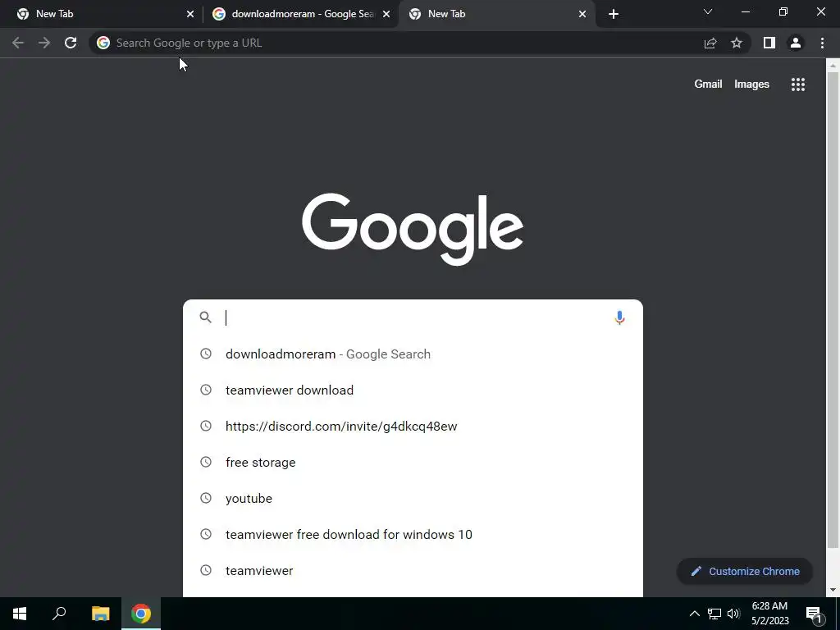Open Chrome three-dot menu
Image resolution: width=840 pixels, height=630 pixels.
(822, 43)
